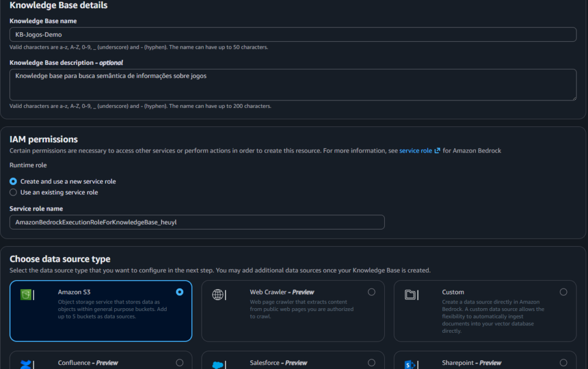The width and height of the screenshot is (588, 369).
Task: Choose the Custom data source radio button
Action: (563, 292)
